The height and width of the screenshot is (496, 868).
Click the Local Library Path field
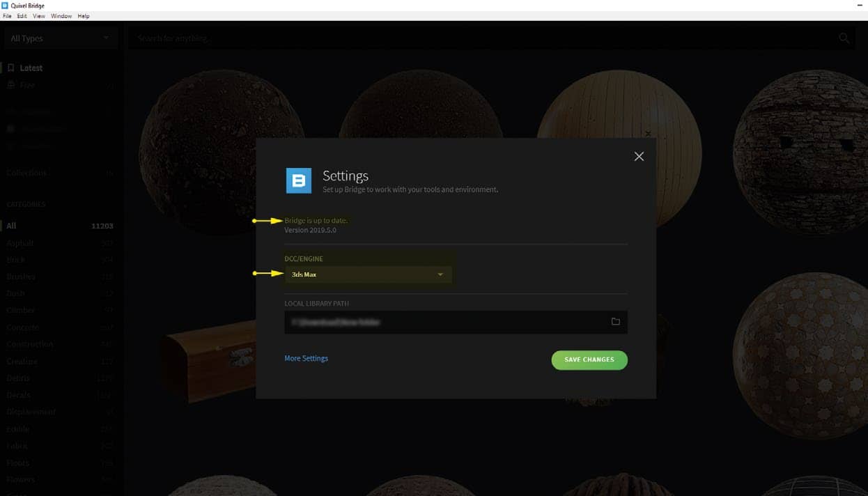click(x=456, y=323)
